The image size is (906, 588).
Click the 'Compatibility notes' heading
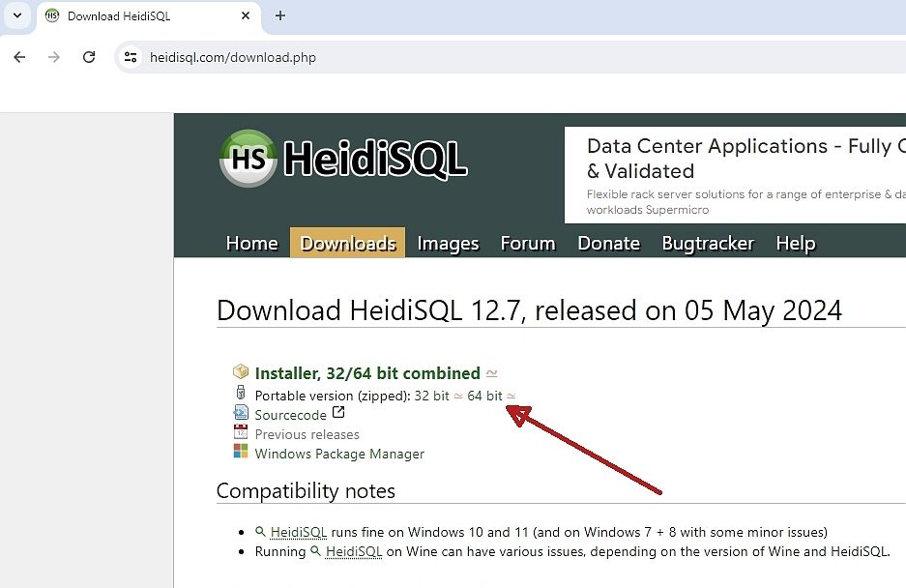tap(306, 491)
